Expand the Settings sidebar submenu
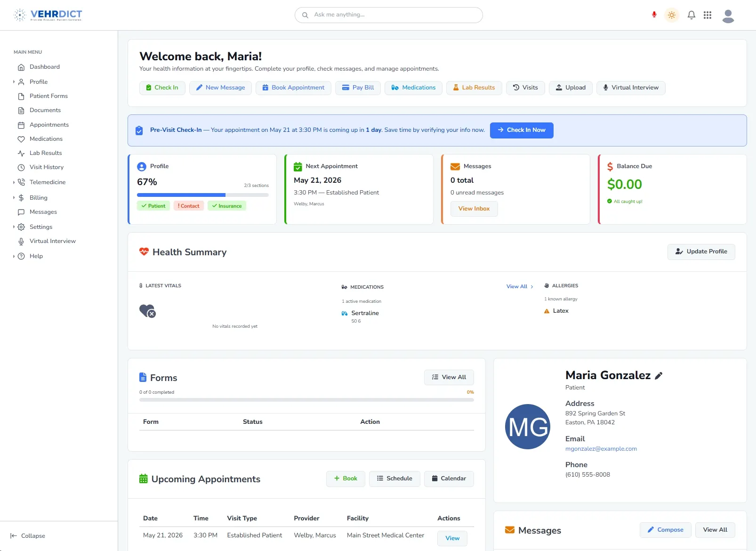This screenshot has height=551, width=756. tap(14, 227)
